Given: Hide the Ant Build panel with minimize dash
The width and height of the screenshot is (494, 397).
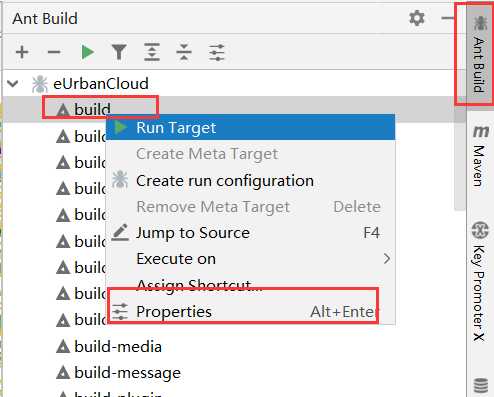Looking at the screenshot, I should 447,18.
